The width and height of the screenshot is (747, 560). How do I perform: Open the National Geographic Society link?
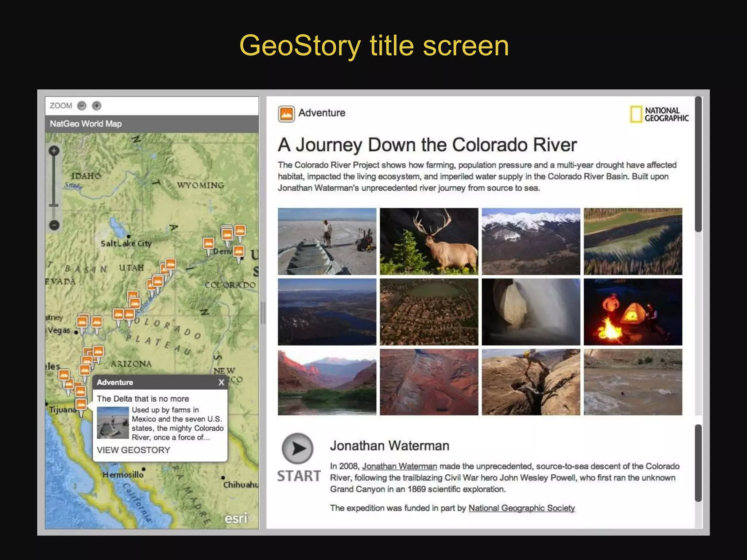pos(522,508)
